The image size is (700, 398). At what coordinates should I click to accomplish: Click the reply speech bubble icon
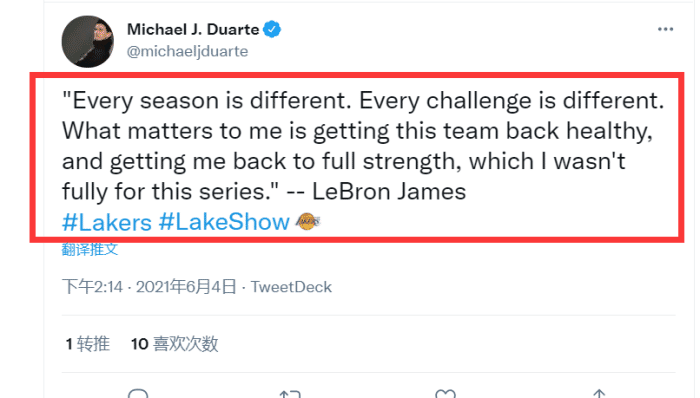tap(138, 394)
